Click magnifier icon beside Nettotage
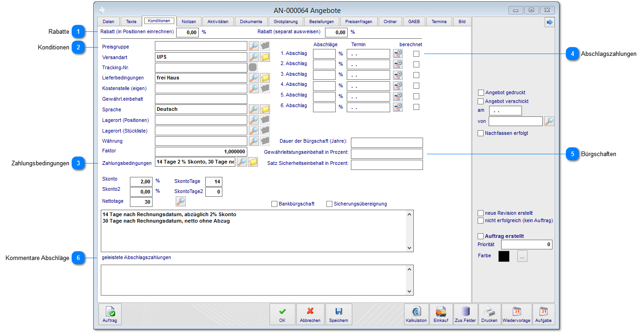Viewport: 644px width, 333px height. [x=181, y=201]
